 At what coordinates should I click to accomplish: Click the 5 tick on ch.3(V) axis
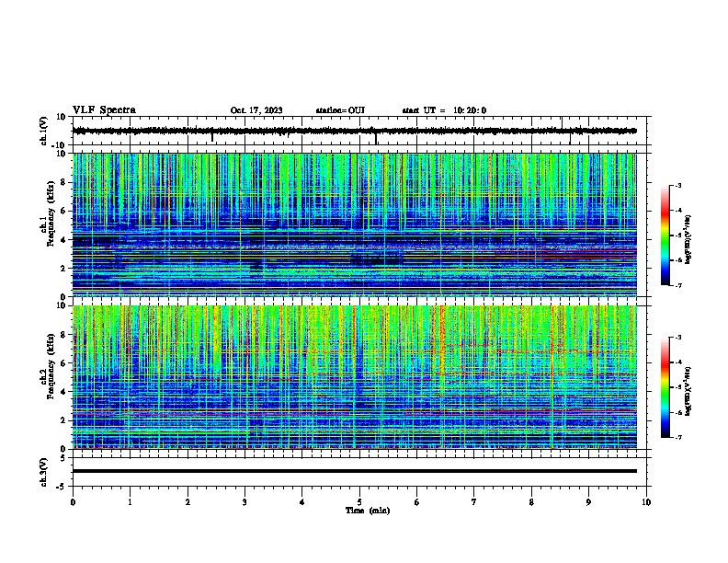(63, 458)
